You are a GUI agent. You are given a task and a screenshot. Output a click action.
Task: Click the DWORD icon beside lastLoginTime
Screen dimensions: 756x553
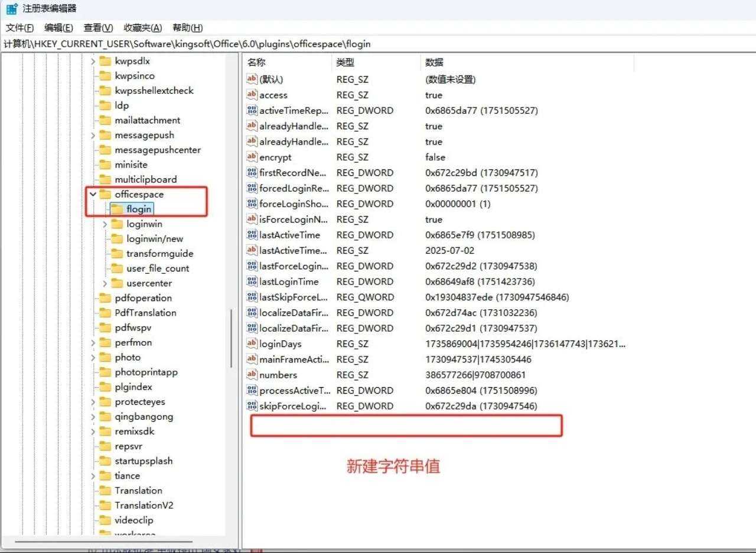point(252,282)
